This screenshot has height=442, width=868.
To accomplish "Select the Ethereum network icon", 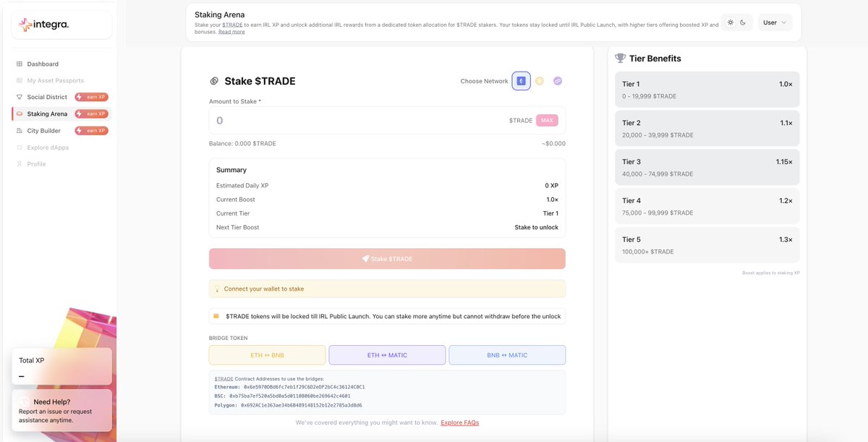I will pos(521,81).
